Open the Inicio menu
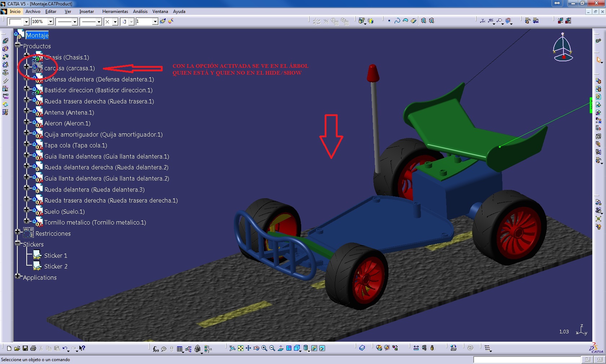 pos(15,12)
